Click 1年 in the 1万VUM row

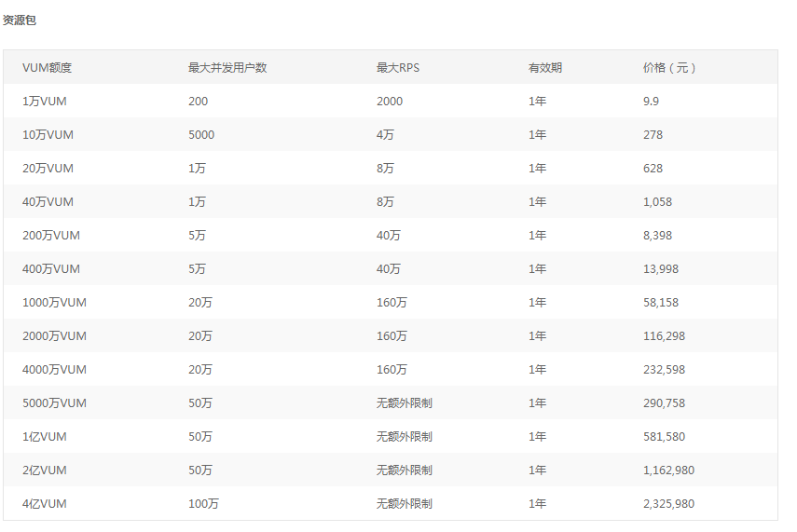coord(537,102)
